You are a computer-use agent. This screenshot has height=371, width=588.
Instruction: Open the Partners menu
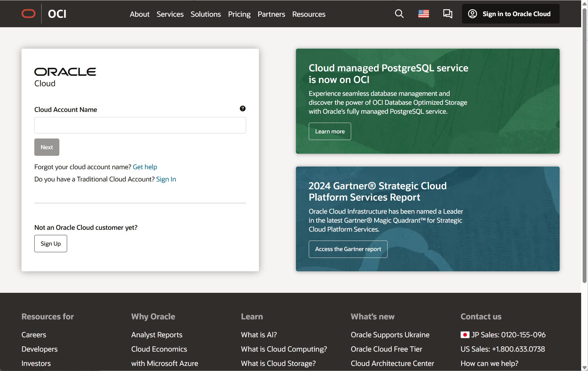coord(271,14)
